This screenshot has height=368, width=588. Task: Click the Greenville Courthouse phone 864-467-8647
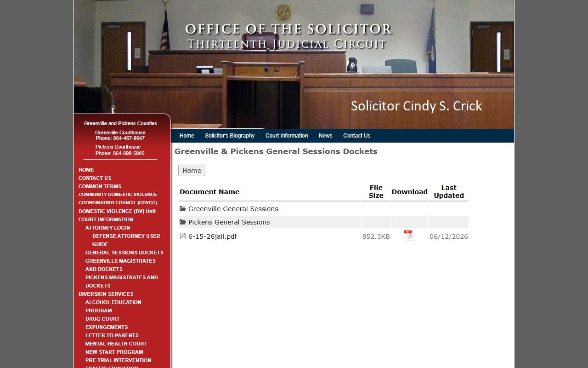coord(120,138)
